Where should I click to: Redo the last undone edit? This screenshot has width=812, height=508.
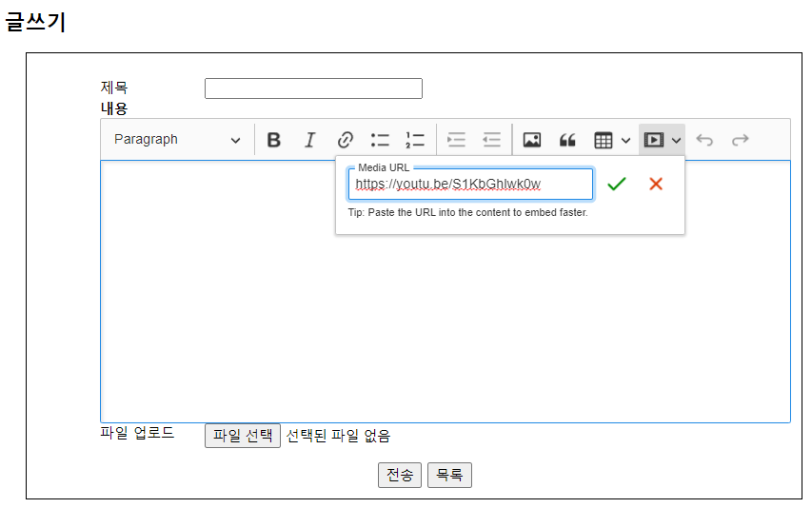[x=740, y=140]
